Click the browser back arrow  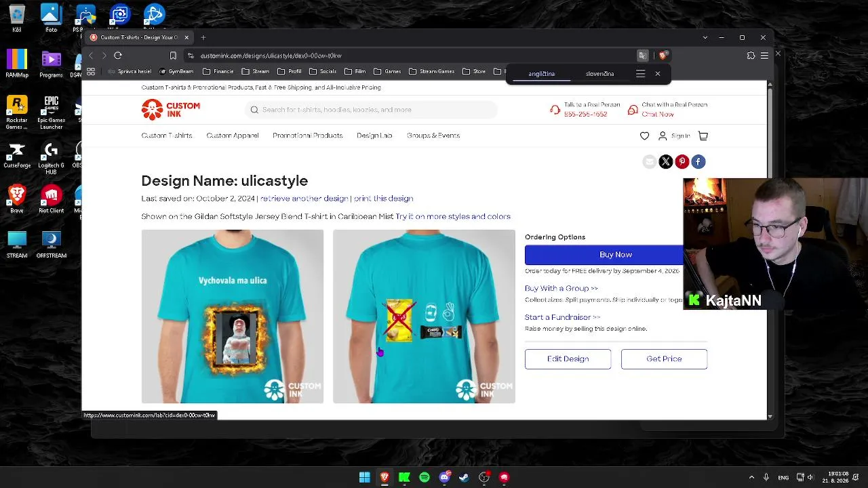92,56
